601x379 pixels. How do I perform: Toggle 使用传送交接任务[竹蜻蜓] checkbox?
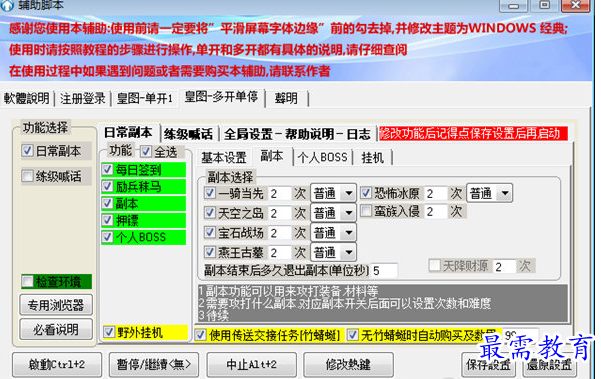(200, 335)
